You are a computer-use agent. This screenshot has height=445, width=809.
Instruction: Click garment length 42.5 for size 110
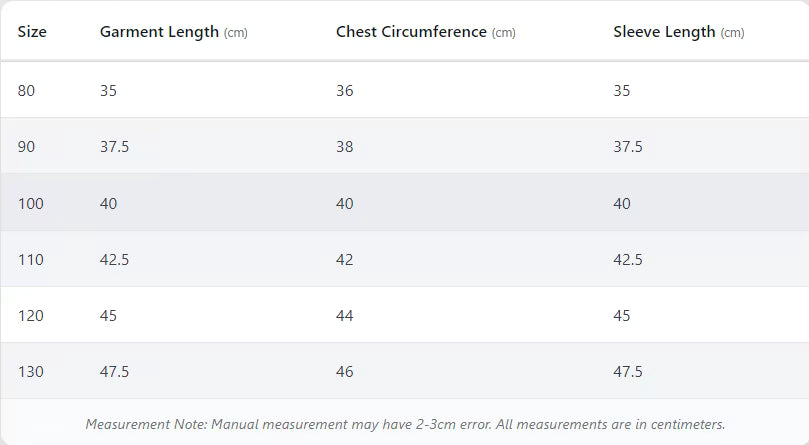tap(115, 259)
